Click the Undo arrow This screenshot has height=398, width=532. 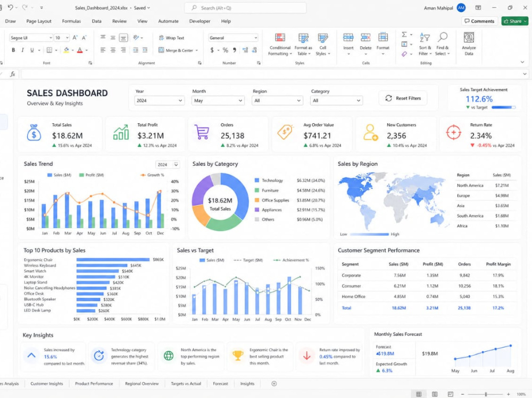[11, 7]
